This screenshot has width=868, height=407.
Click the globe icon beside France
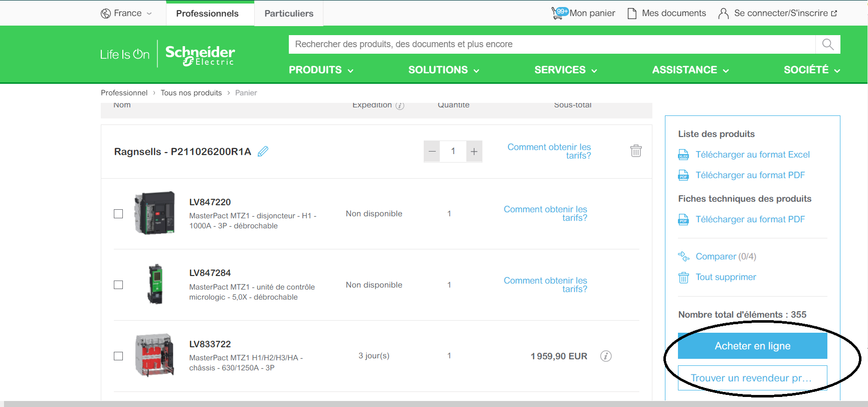(x=106, y=14)
